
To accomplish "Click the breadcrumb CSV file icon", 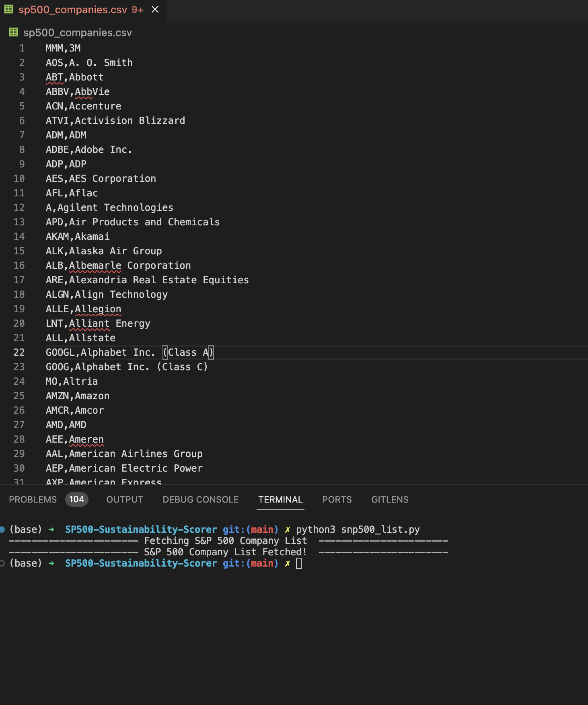I will pos(13,32).
